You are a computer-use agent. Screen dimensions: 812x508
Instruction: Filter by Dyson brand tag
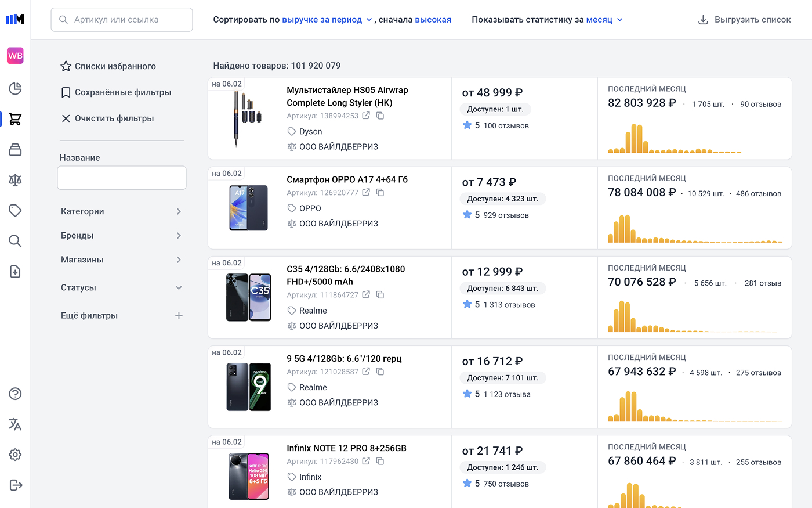tap(305, 132)
